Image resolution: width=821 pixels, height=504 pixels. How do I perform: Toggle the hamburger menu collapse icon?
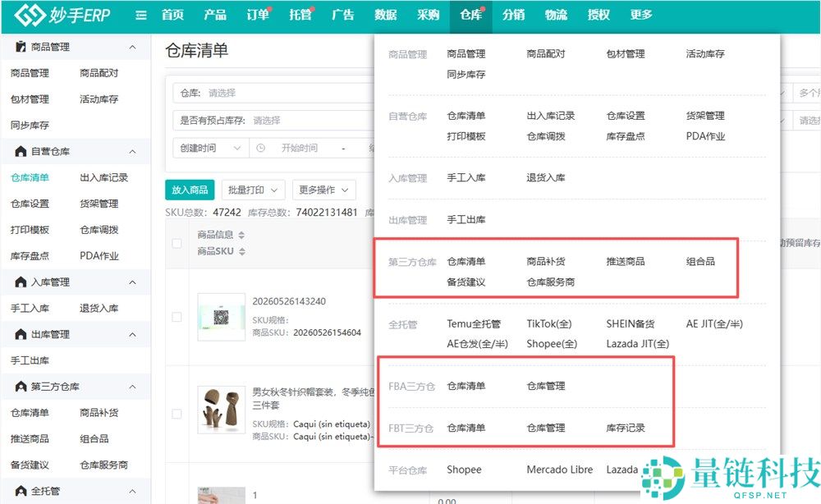point(141,15)
